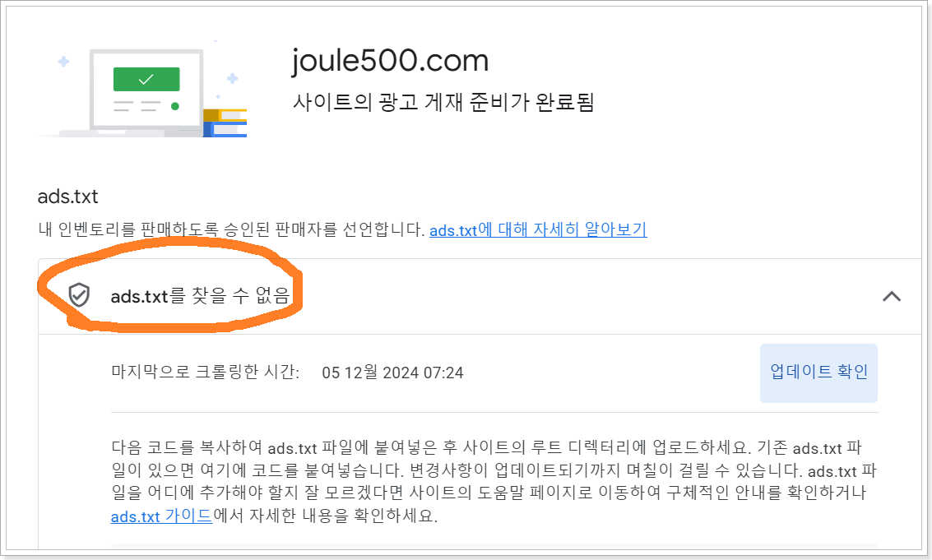The height and width of the screenshot is (560, 932).
Task: Open the ads.txt에 대해 자세히 알아보기 link
Action: [538, 229]
